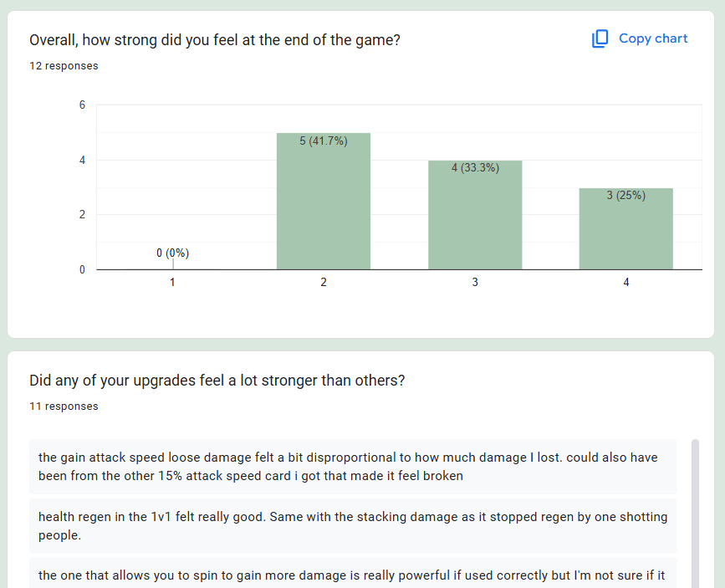Click the '12 responses' count text
Image resolution: width=725 pixels, height=588 pixels.
click(x=64, y=66)
